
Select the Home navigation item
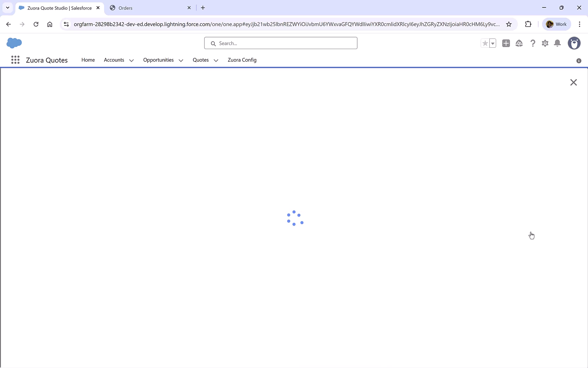pos(88,60)
